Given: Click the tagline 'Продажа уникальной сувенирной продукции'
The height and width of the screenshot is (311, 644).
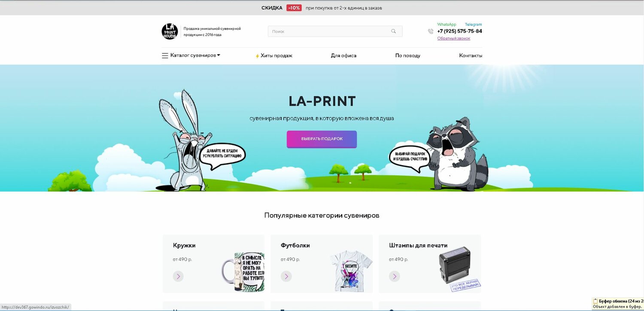Looking at the screenshot, I should click(212, 31).
